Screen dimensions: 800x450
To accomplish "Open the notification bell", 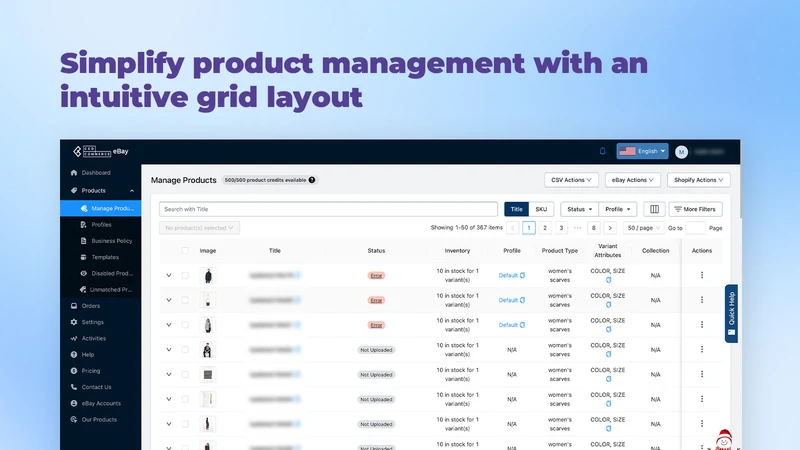I will (x=603, y=151).
